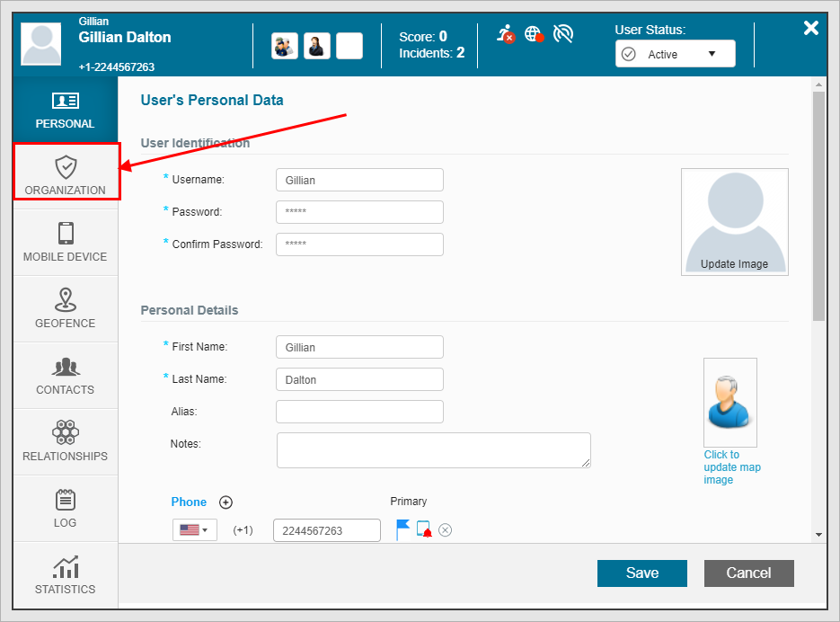840x622 pixels.
Task: Click the Update Image profile thumbnail
Action: point(734,221)
